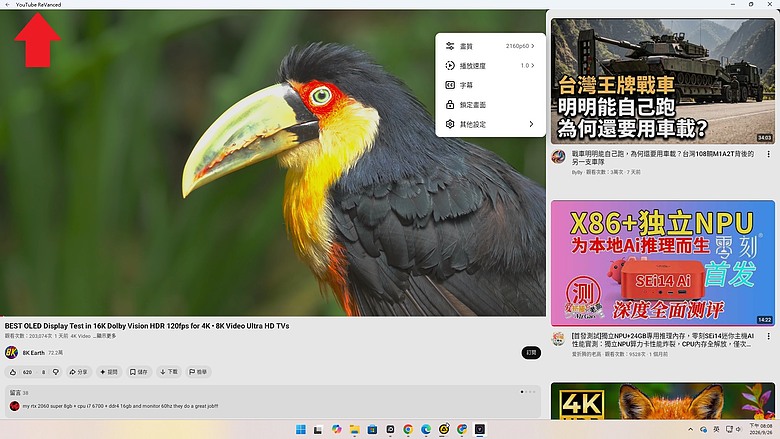Open Task View in taskbar

(x=318, y=430)
